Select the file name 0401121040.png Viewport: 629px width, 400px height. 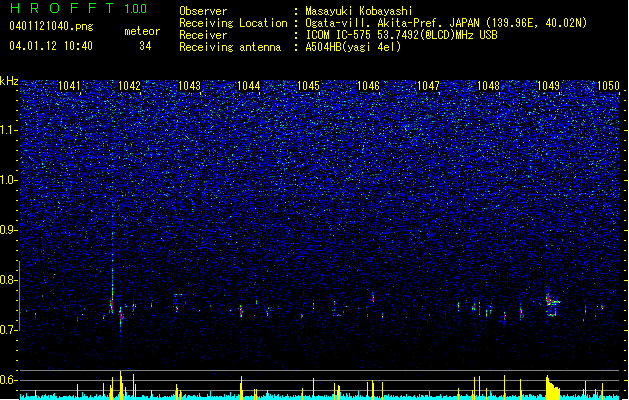click(x=51, y=26)
